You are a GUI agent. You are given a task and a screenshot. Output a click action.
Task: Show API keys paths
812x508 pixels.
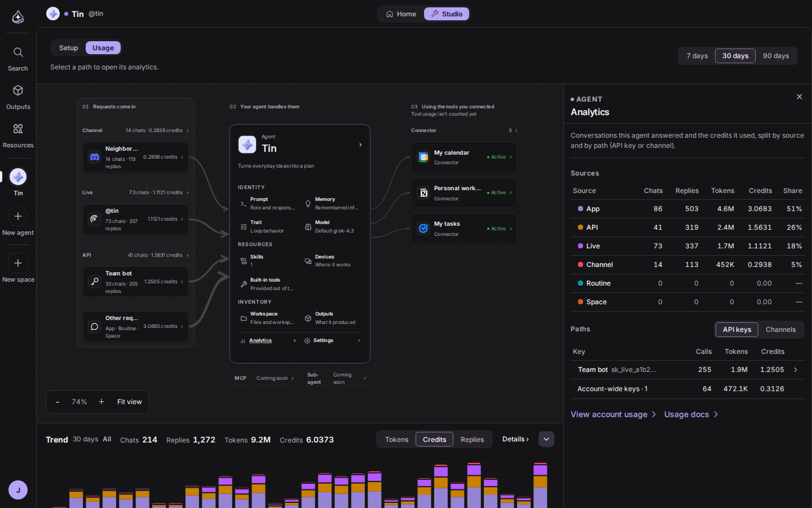tap(737, 330)
